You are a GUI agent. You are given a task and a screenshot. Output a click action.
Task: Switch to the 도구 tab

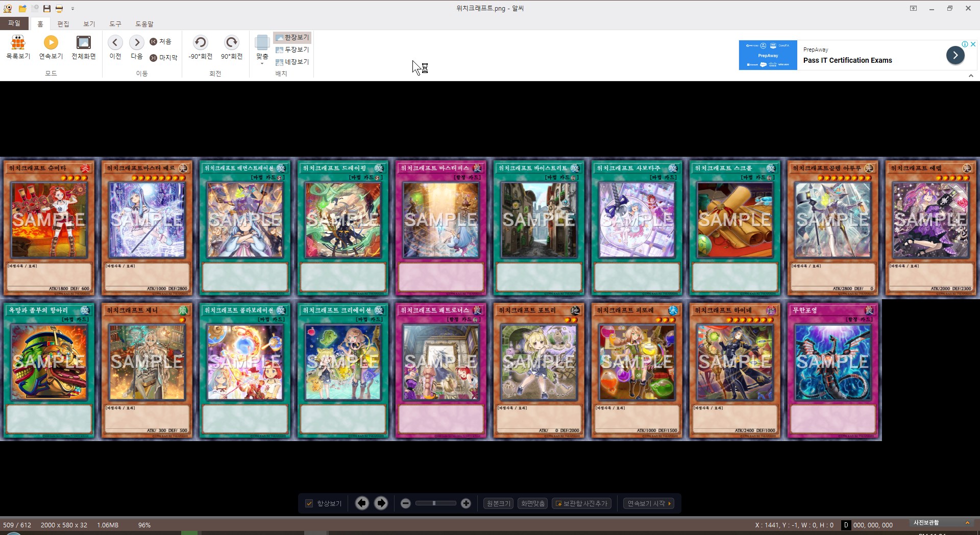point(115,24)
